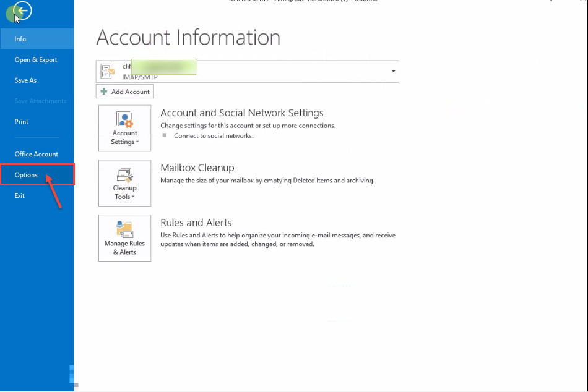Open the Info tab
This screenshot has height=392, width=588.
(x=37, y=39)
